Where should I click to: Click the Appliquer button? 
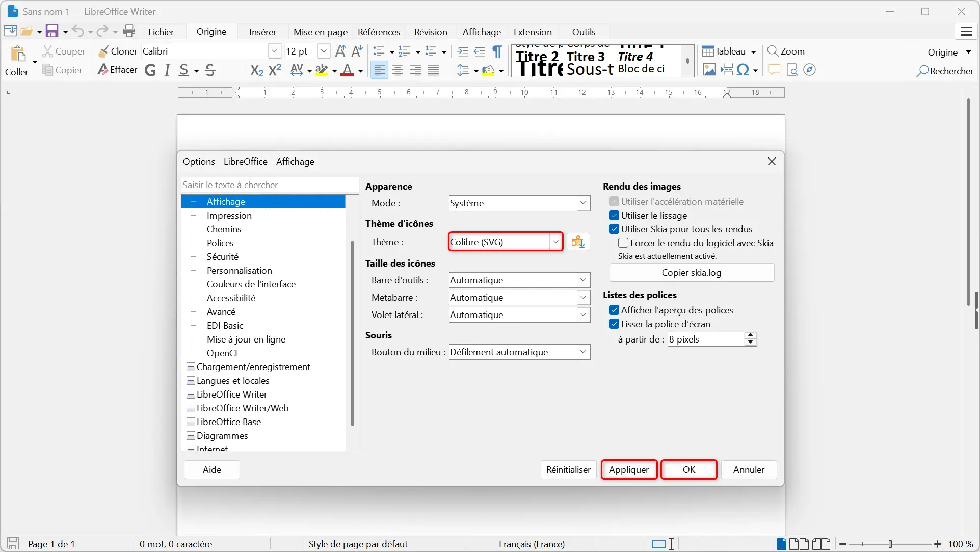coord(629,469)
